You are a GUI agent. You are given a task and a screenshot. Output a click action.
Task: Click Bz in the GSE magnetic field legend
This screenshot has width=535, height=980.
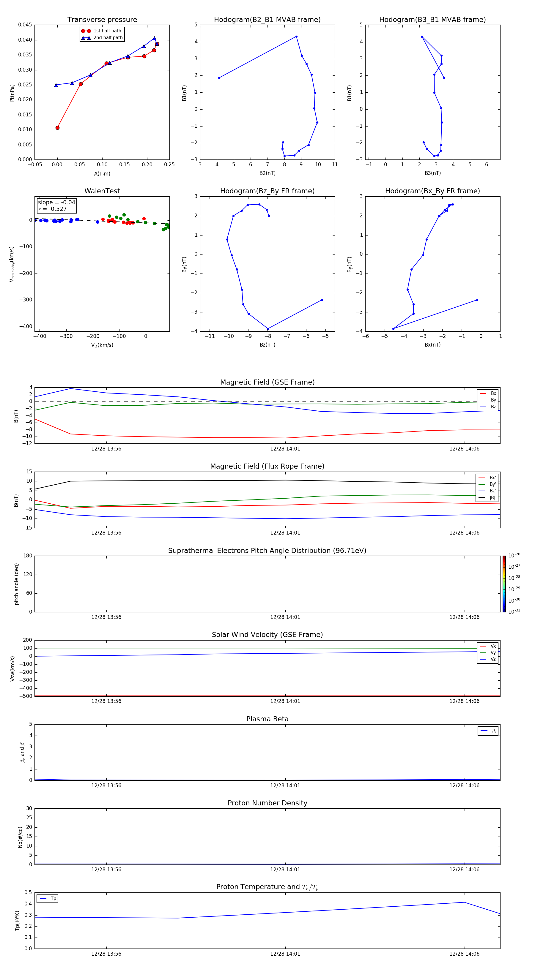tap(488, 407)
